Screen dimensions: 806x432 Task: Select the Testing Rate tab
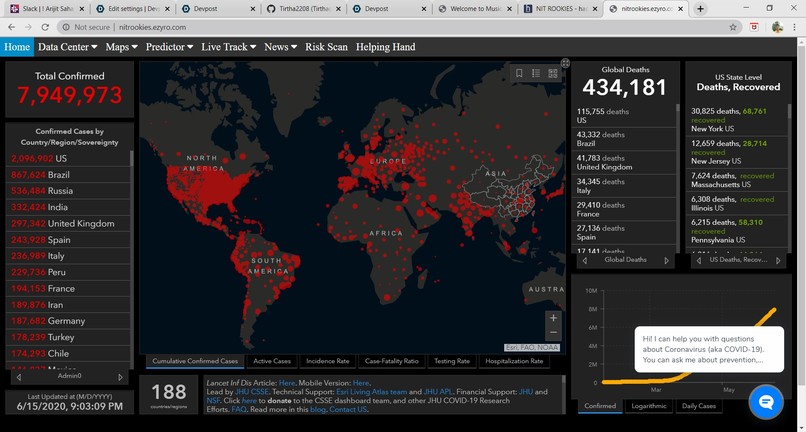(x=452, y=361)
